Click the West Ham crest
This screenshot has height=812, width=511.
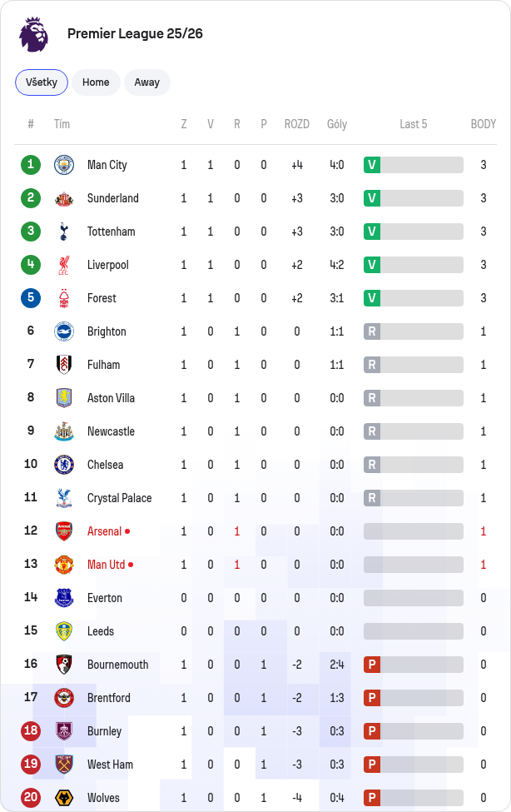64,765
